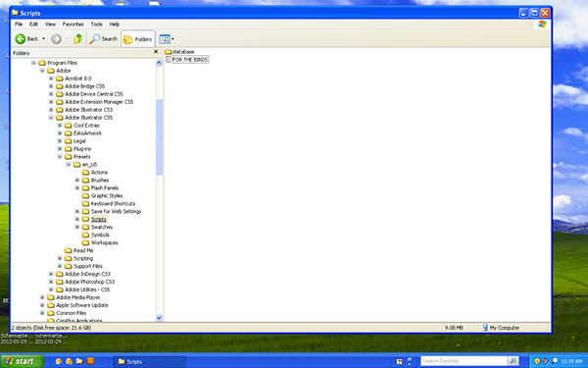Expand the Adobe Illustrator CS3 node
Viewport: 588px width, 368px height.
pyautogui.click(x=51, y=110)
